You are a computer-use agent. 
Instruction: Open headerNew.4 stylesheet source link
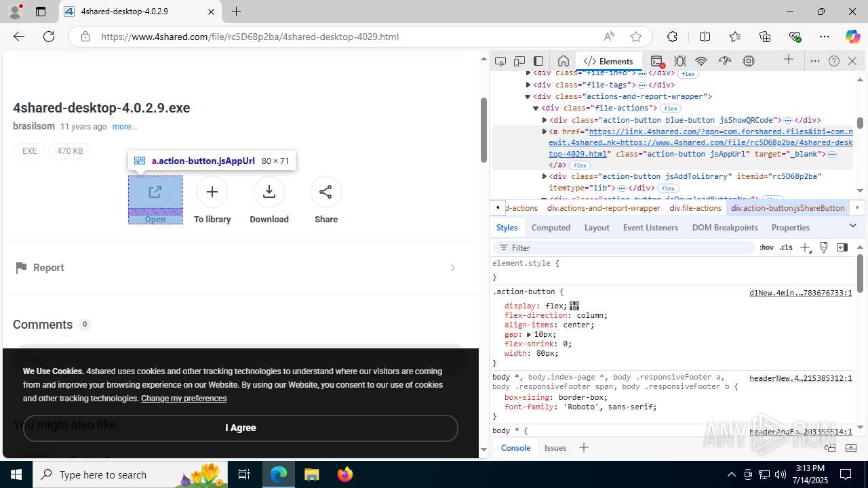(800, 378)
